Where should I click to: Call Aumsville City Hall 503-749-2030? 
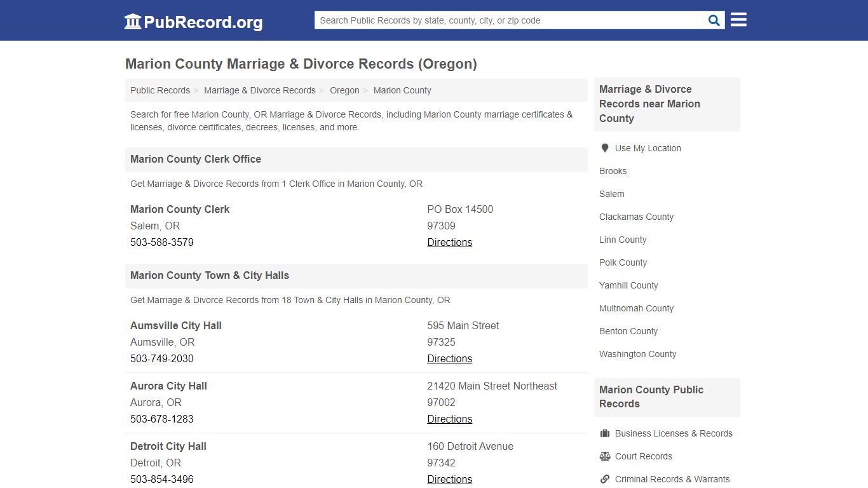click(162, 358)
